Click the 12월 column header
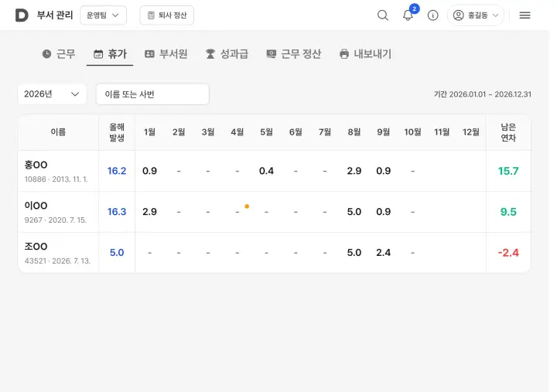The width and height of the screenshot is (557, 392). click(x=471, y=132)
